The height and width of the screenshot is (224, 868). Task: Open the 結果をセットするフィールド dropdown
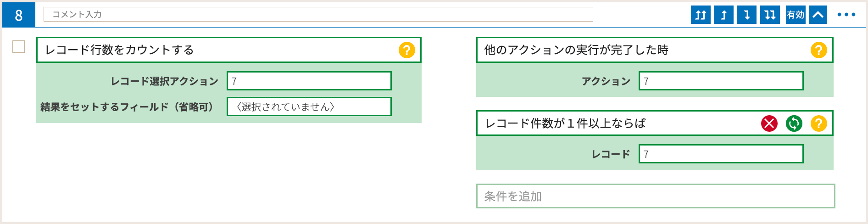[x=309, y=106]
